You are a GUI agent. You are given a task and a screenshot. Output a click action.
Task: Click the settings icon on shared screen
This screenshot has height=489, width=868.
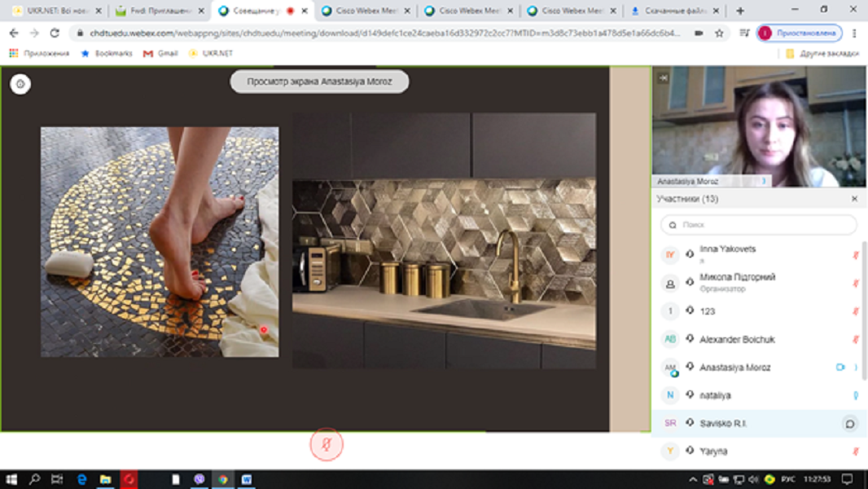tap(20, 84)
